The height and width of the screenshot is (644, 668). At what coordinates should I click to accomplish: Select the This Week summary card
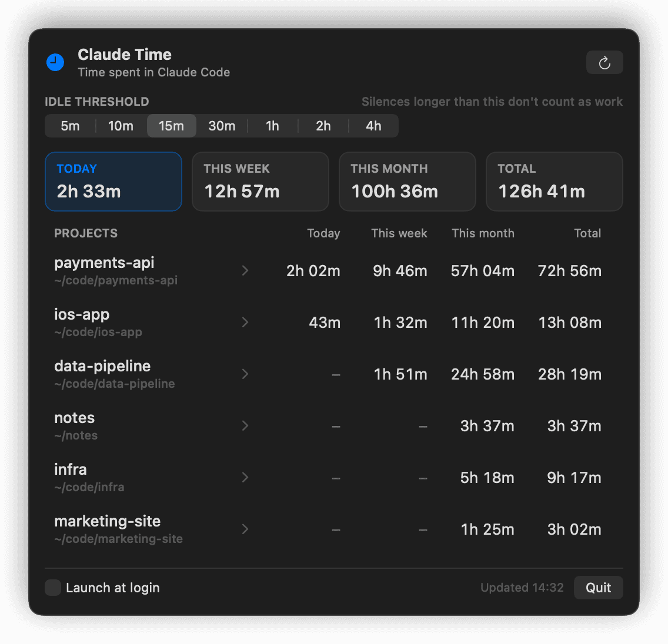(260, 182)
